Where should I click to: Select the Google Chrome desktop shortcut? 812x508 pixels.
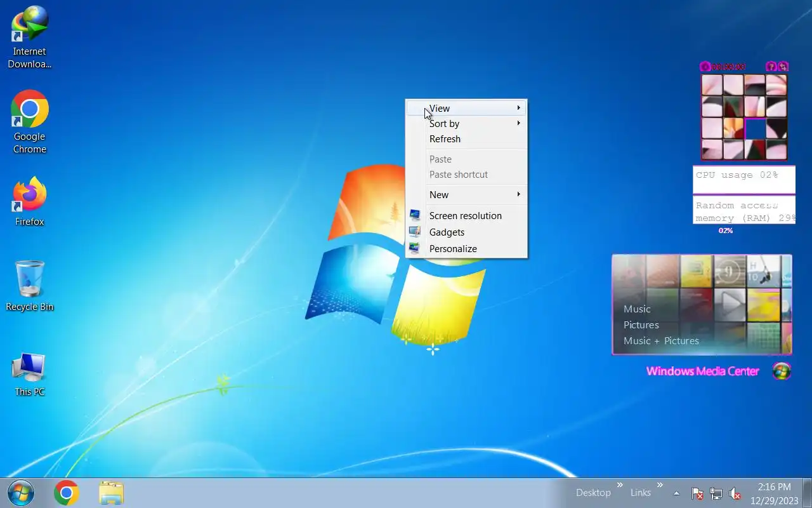[29, 122]
